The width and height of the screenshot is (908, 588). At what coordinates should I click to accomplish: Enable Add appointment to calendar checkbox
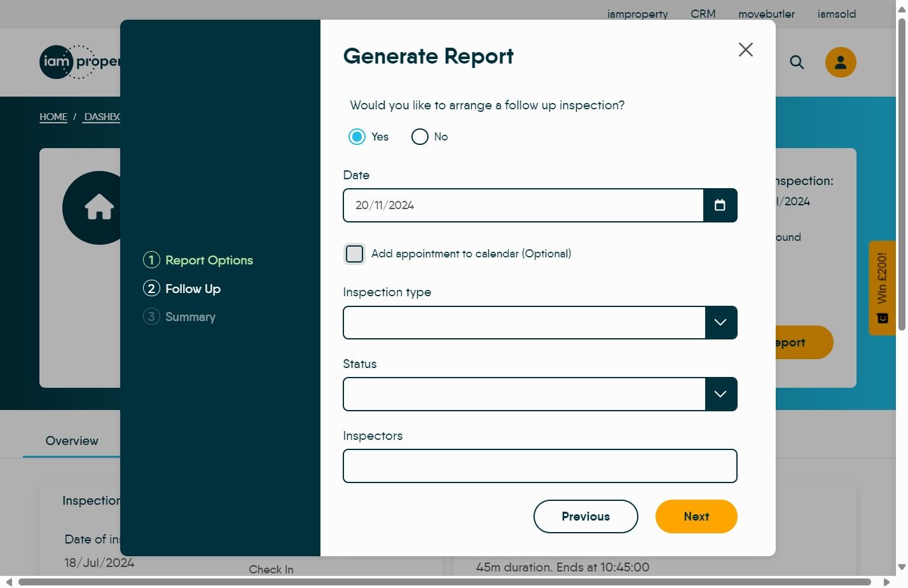[x=354, y=254]
